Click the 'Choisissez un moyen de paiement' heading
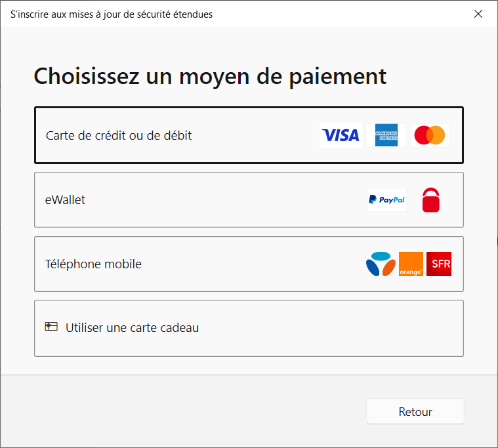Image resolution: width=498 pixels, height=448 pixels. 210,76
